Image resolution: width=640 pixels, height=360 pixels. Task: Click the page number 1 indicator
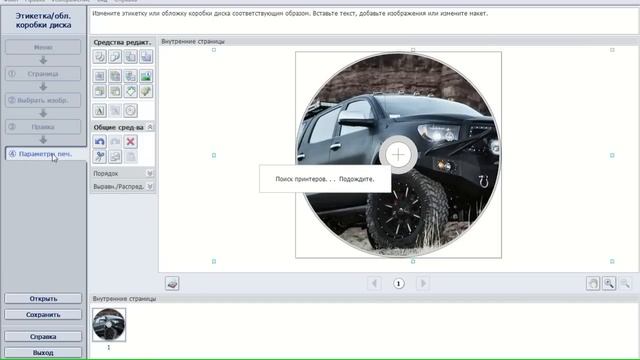click(398, 283)
